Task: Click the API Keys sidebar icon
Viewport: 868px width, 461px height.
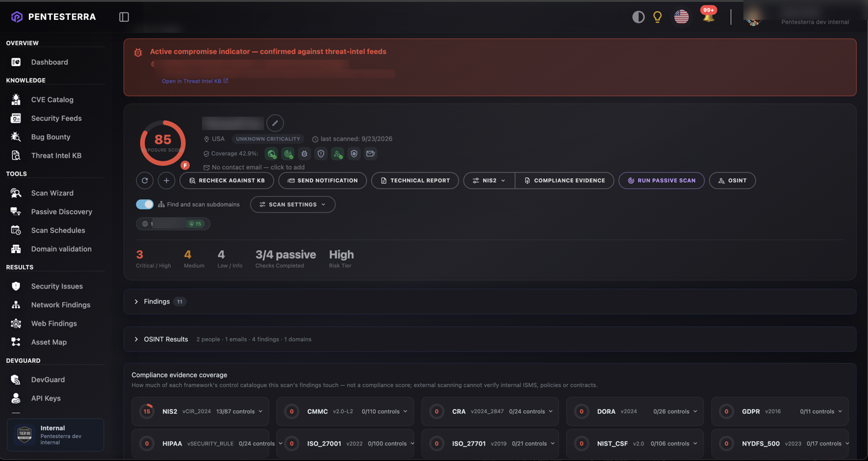Action: coord(16,398)
